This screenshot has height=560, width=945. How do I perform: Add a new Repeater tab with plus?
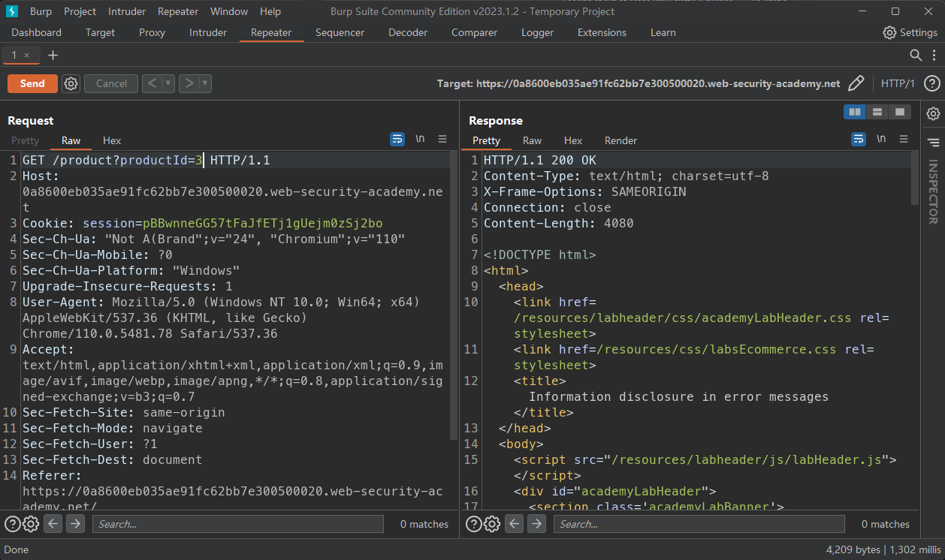click(53, 55)
